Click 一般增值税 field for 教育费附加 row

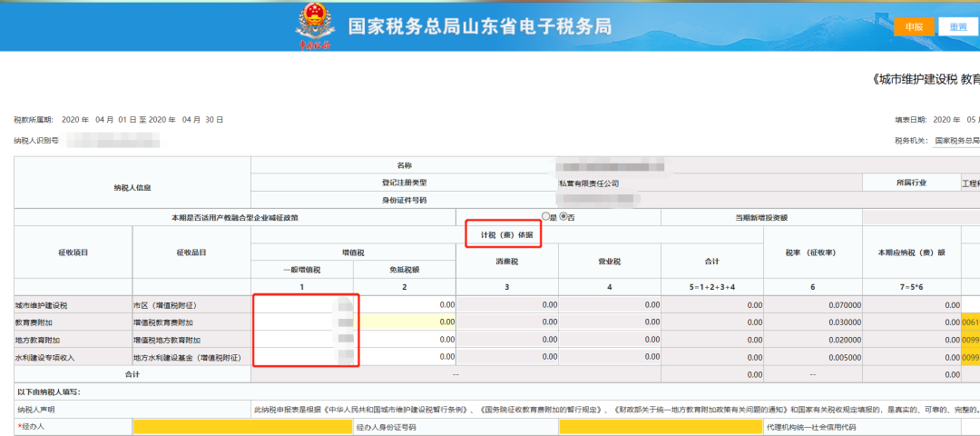point(302,322)
